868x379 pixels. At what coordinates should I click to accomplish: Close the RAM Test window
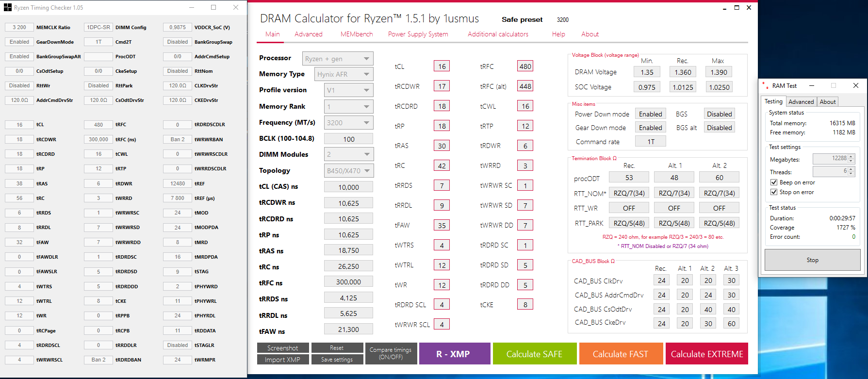click(856, 85)
